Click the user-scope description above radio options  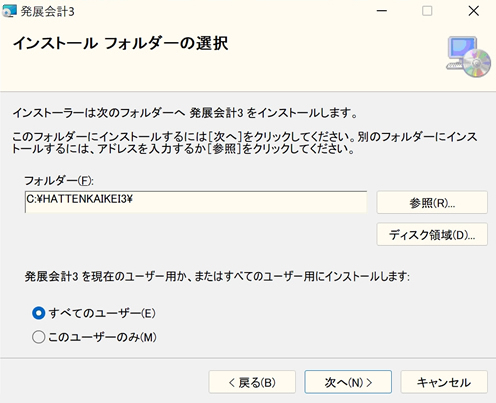(217, 276)
